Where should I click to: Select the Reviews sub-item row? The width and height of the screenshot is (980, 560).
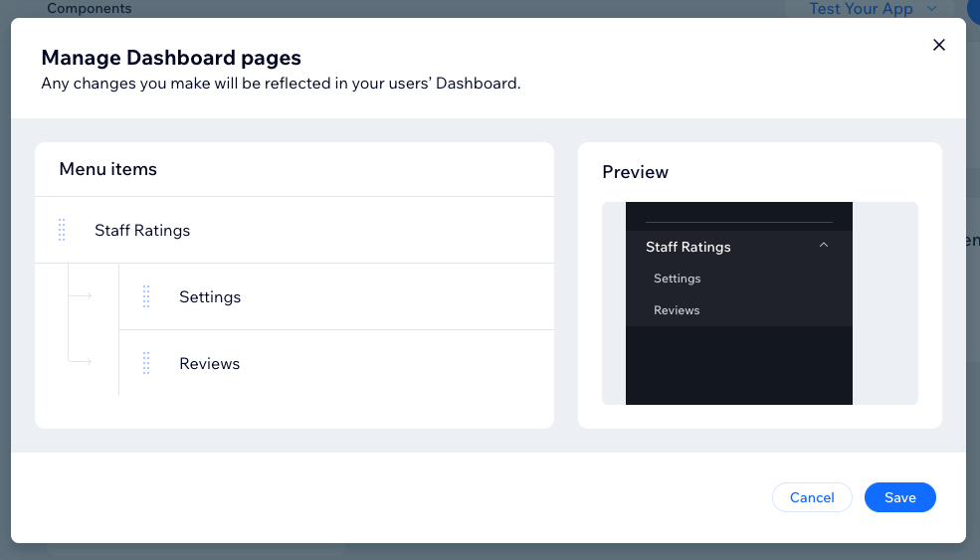pyautogui.click(x=337, y=363)
